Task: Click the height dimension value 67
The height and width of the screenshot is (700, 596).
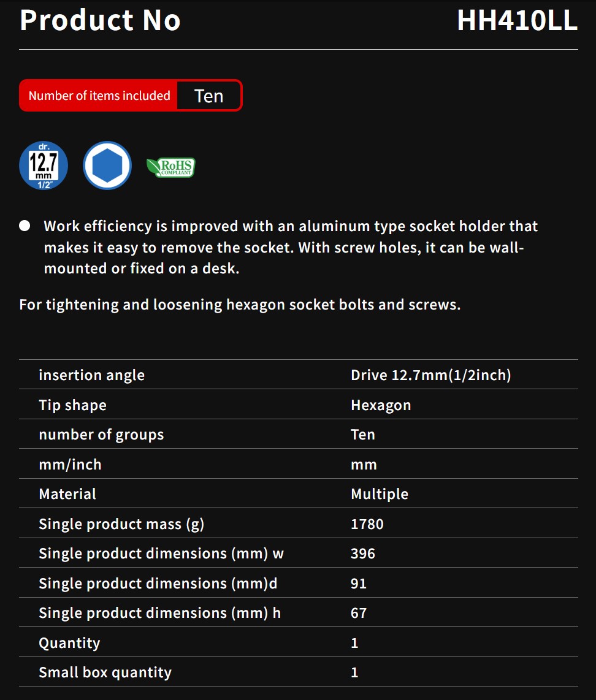Action: click(x=359, y=613)
